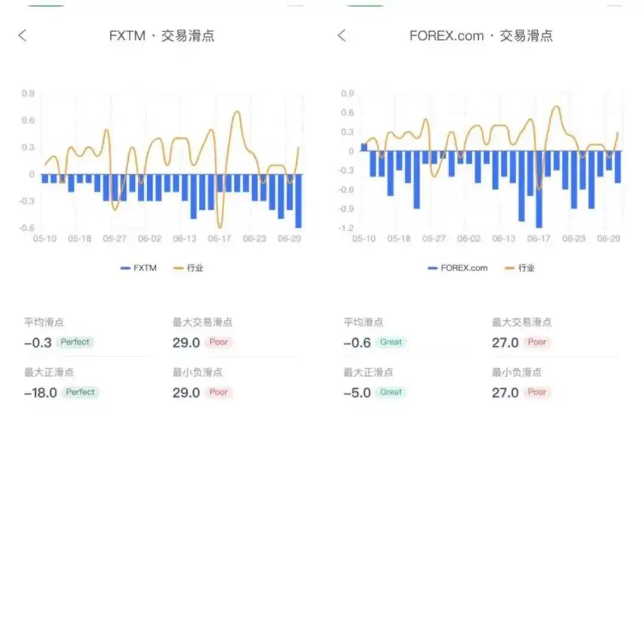
Task: Select FXTM 最大正滑点 value -18.0
Action: 41,392
